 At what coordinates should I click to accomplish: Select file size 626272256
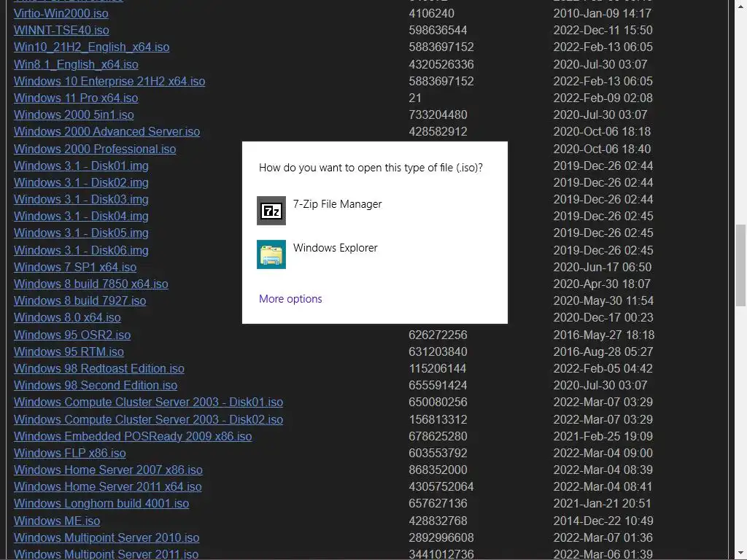tap(438, 335)
